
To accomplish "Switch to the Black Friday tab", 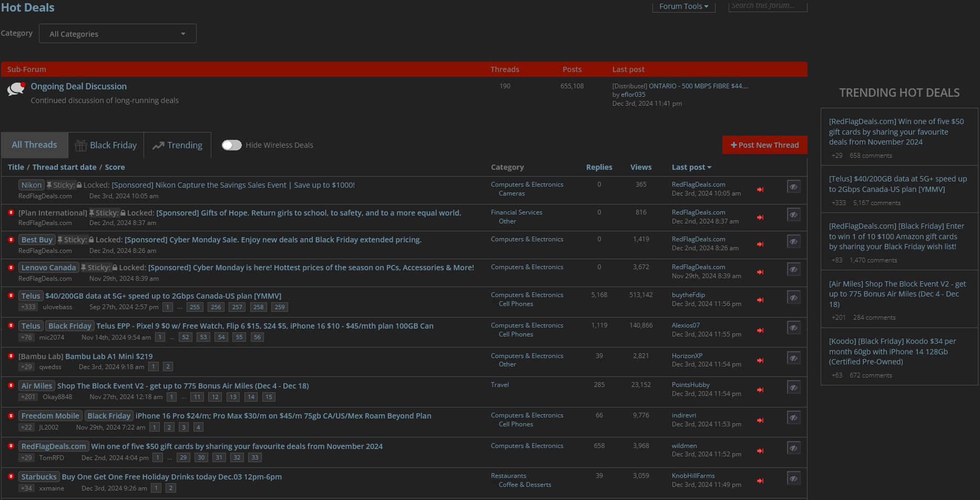I will click(106, 145).
